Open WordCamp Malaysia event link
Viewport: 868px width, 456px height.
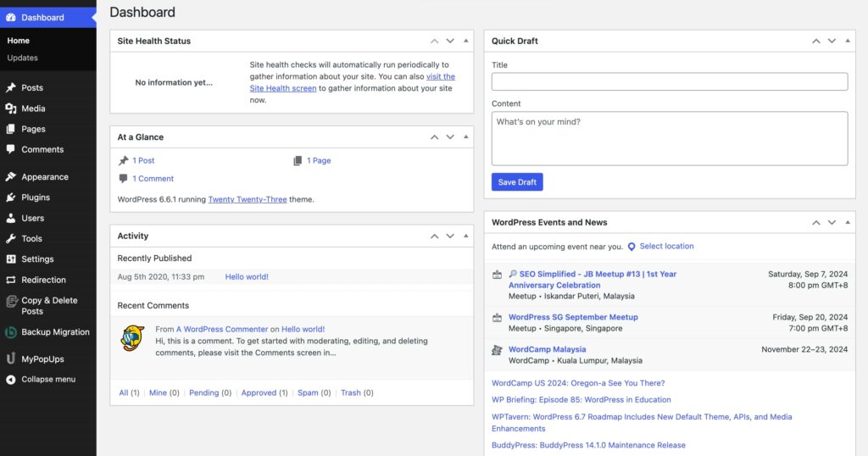(x=547, y=349)
